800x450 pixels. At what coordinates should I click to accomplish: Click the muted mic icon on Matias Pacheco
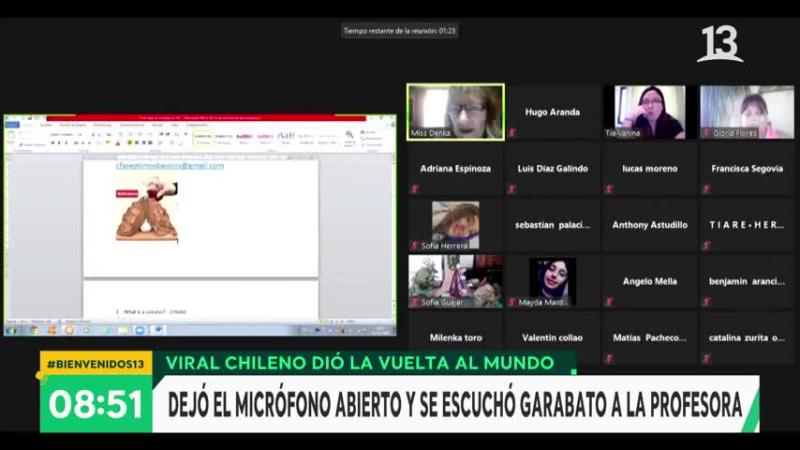[609, 359]
